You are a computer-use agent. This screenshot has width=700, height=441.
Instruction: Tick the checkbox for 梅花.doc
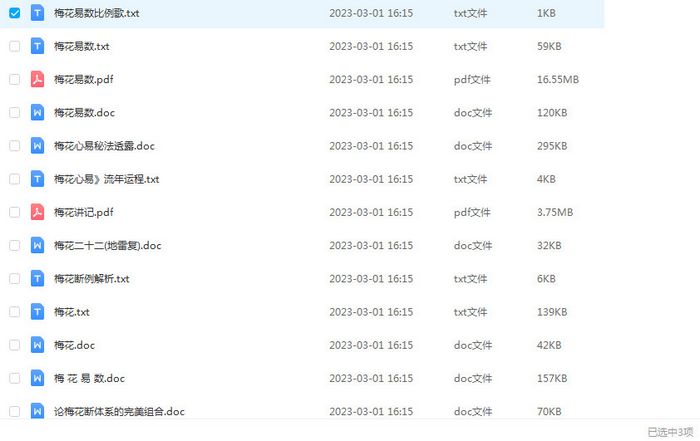[15, 345]
